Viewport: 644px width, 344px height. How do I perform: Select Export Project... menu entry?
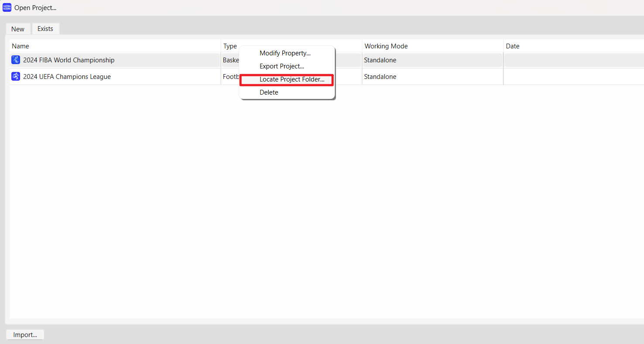pos(281,66)
